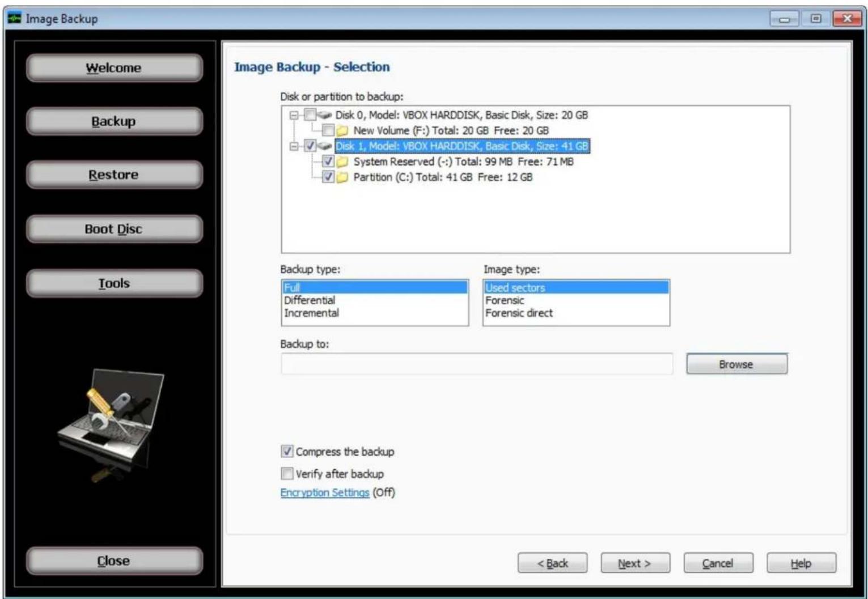Go to previous step with Back
868x599 pixels.
(552, 563)
